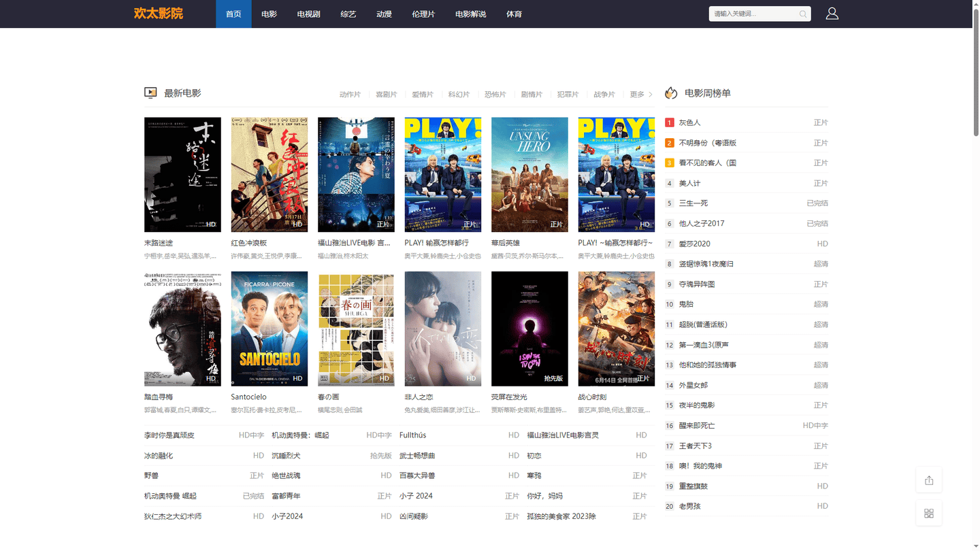Filter by 剧情片 category
Image resolution: width=980 pixels, height=551 pixels.
[532, 95]
